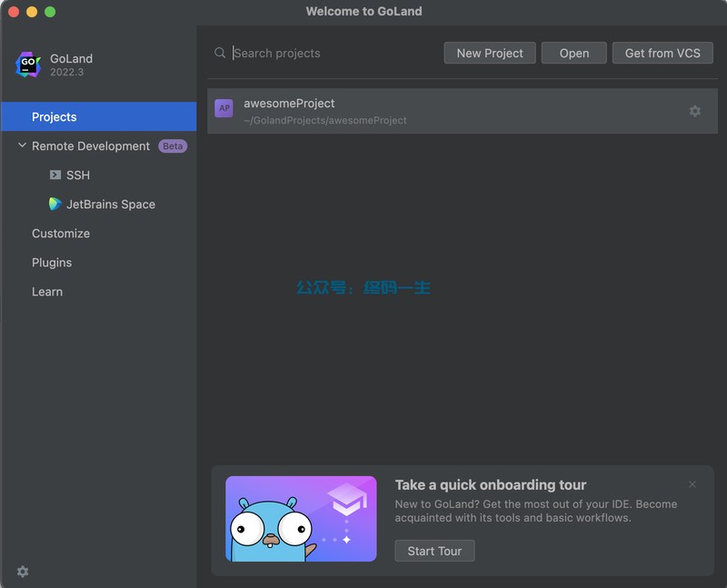Click the GoLand logo icon
This screenshot has width=727, height=588.
(x=29, y=65)
